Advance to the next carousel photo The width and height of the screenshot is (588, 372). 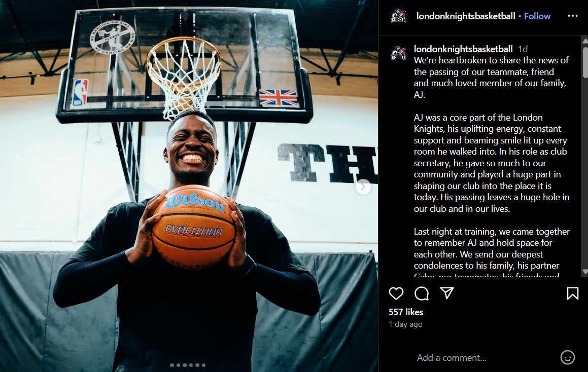[x=363, y=187]
